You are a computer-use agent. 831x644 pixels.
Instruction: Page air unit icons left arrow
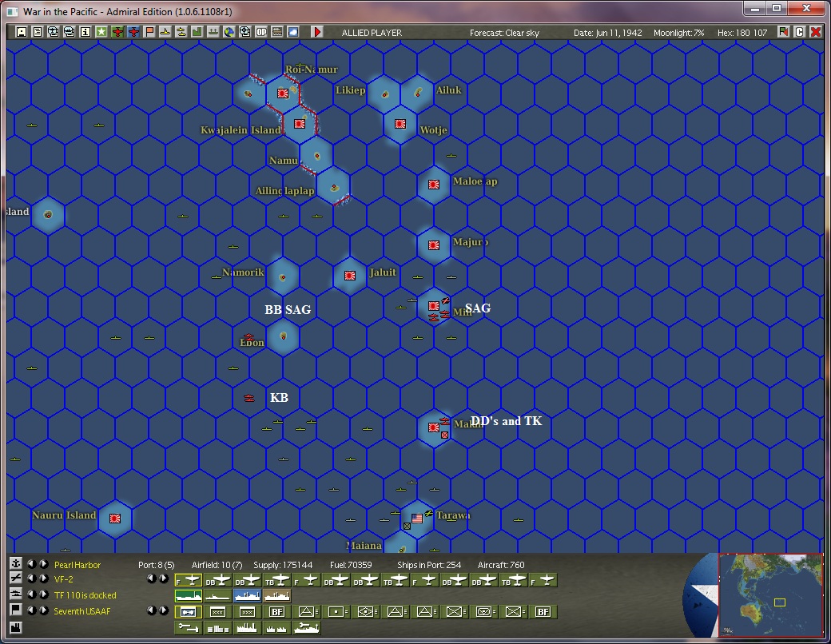coord(152,578)
